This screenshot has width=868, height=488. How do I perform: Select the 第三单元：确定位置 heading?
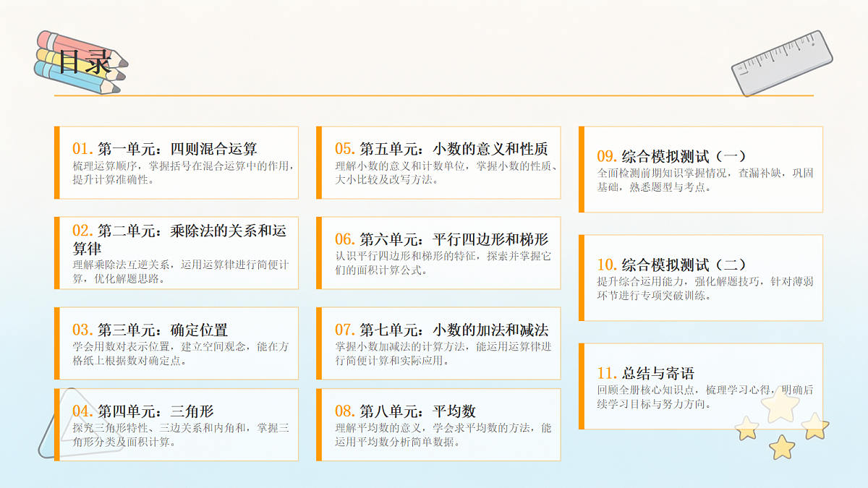[163, 330]
